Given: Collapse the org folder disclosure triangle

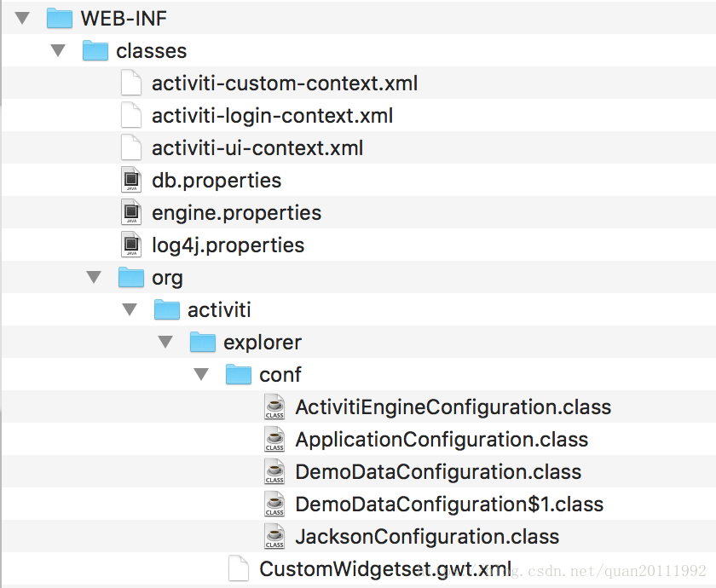Looking at the screenshot, I should [x=94, y=277].
